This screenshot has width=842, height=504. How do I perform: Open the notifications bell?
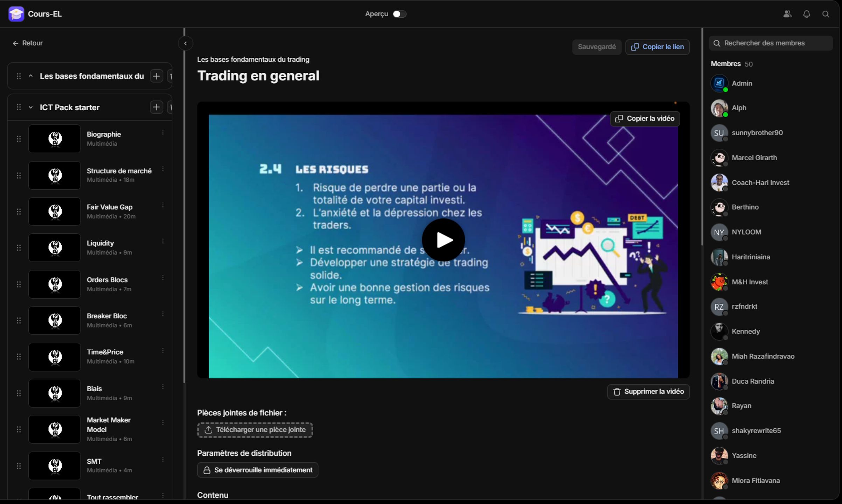coord(807,14)
